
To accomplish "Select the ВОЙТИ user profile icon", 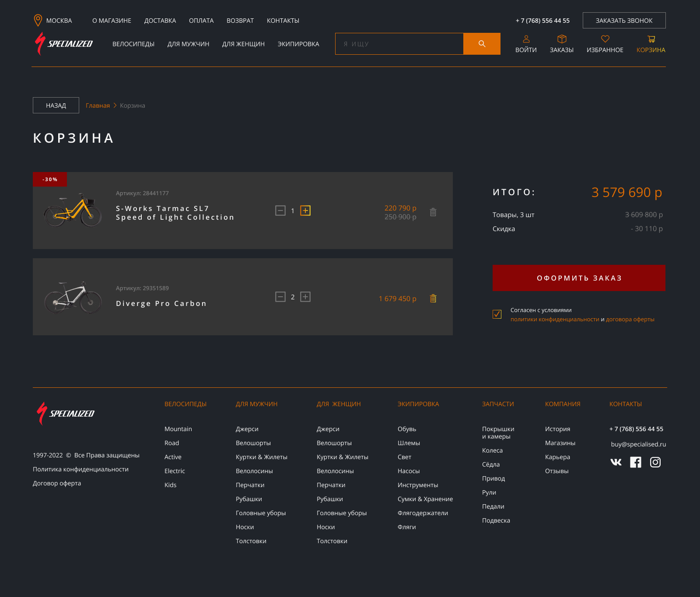I will pos(525,39).
